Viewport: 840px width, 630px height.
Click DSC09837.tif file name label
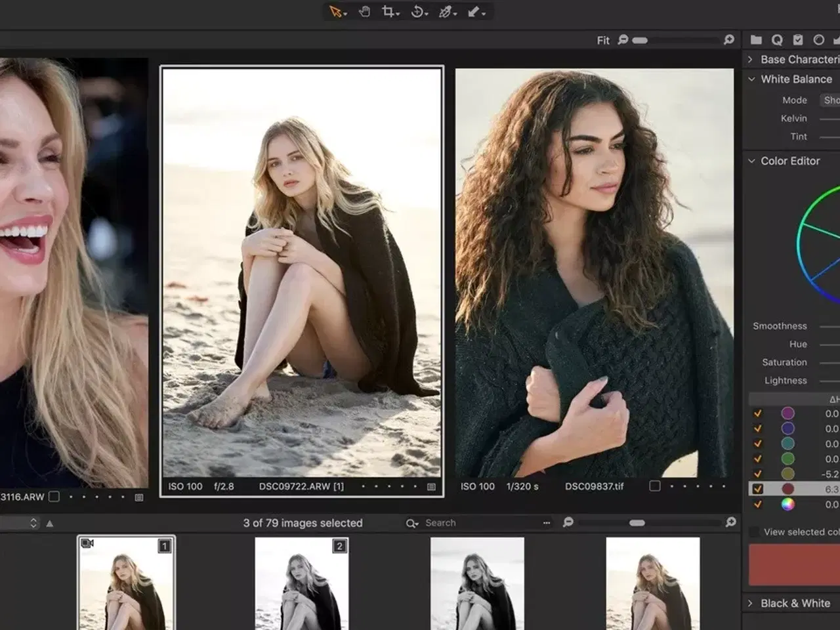tap(595, 486)
